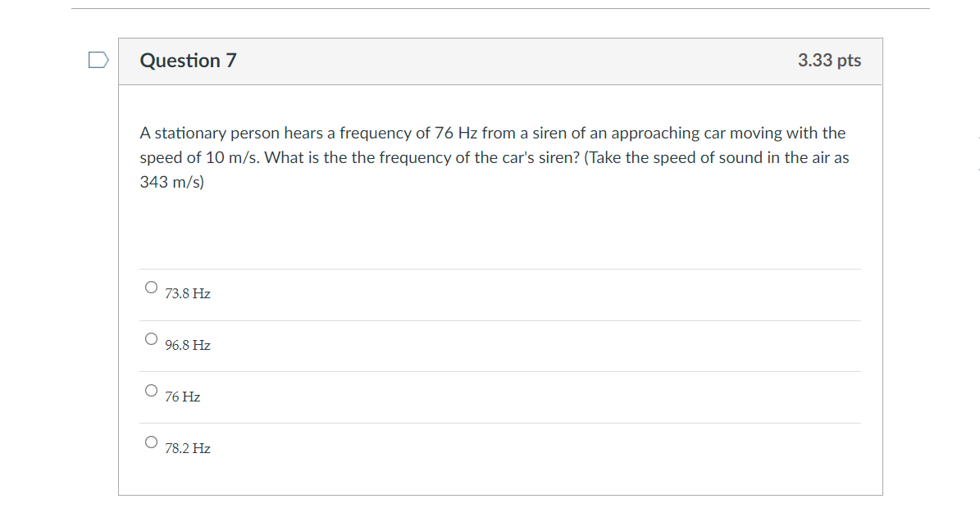Click the 76 Hz answer label text
The width and height of the screenshot is (980, 526).
[x=183, y=397]
